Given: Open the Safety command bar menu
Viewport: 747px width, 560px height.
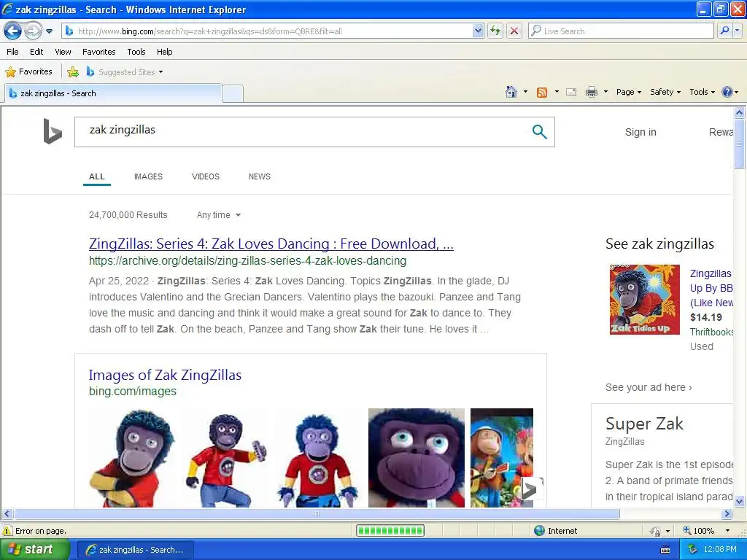Looking at the screenshot, I should pos(665,92).
